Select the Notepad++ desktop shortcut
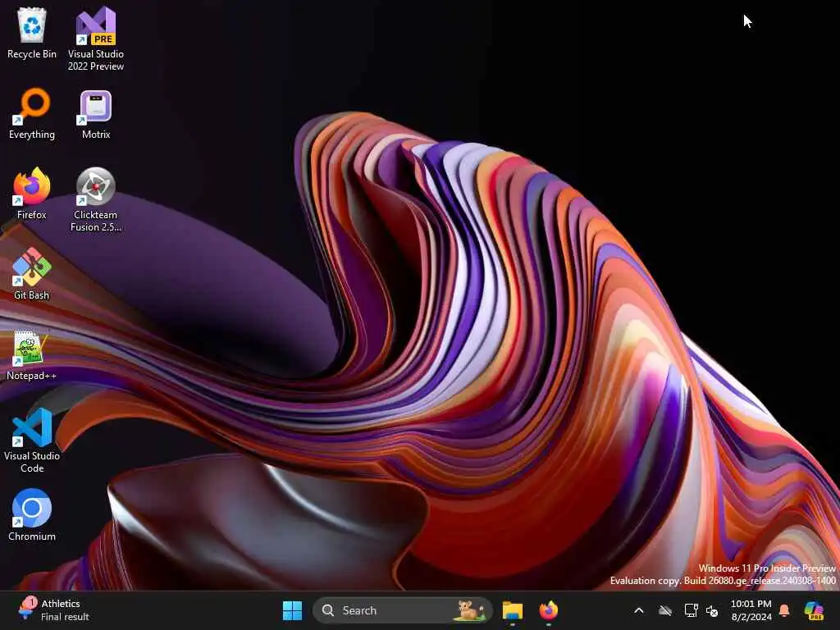The width and height of the screenshot is (840, 630). [32, 354]
